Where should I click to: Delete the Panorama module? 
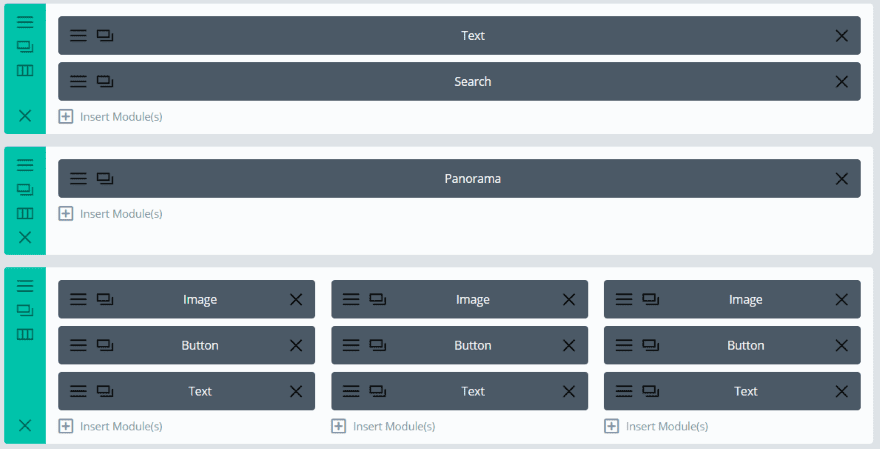pyautogui.click(x=841, y=179)
